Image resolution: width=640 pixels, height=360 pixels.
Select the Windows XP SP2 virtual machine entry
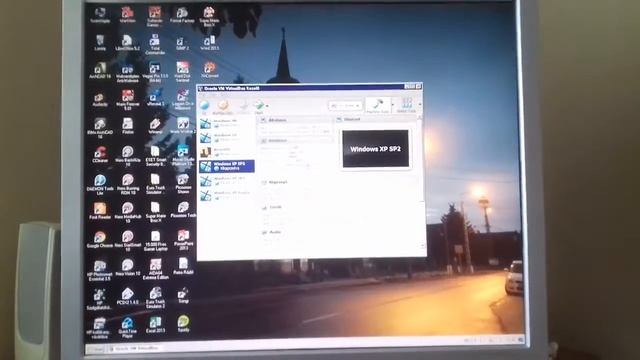pos(227,166)
